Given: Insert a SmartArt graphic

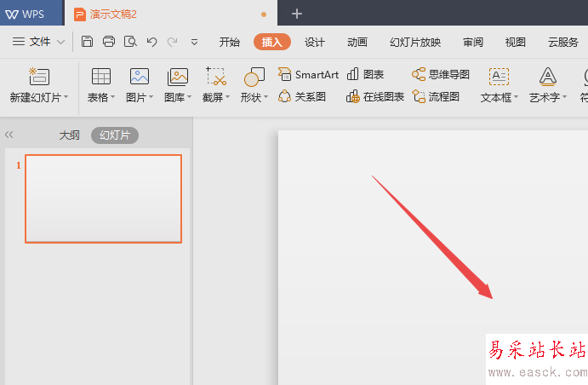Looking at the screenshot, I should click(x=308, y=74).
